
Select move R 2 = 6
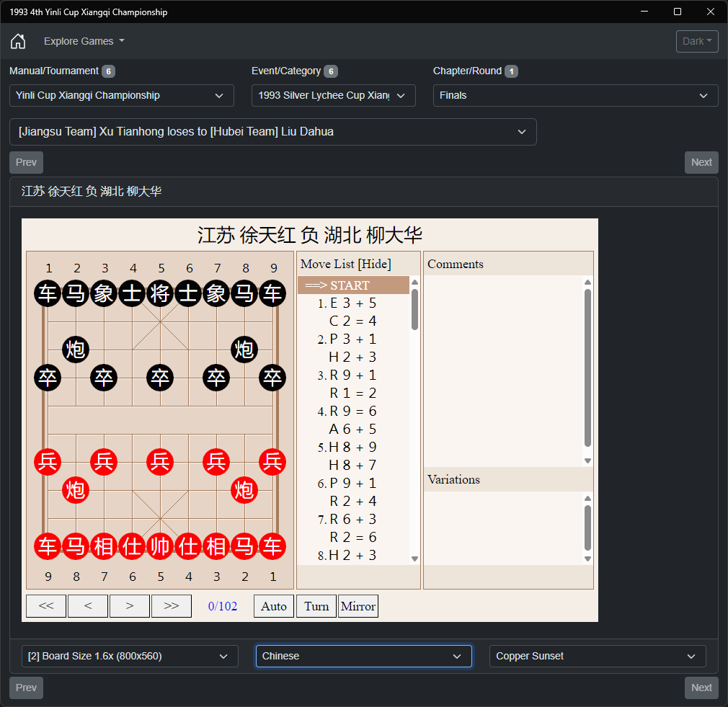353,537
